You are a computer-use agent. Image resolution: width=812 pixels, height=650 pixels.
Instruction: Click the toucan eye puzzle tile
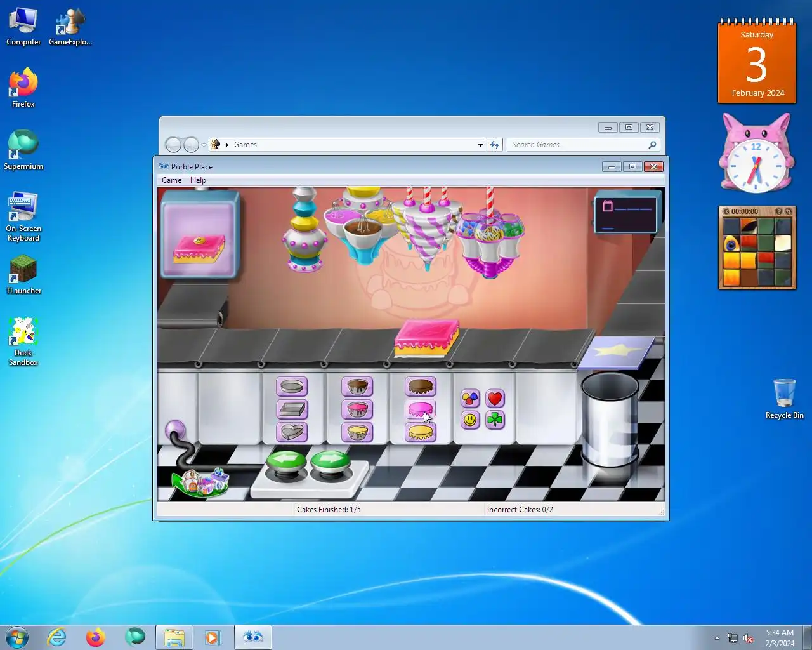click(x=731, y=244)
